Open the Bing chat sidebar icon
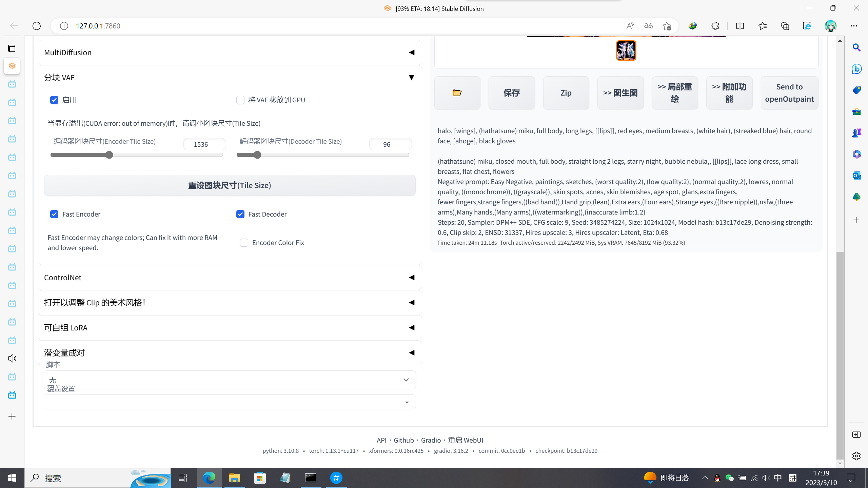 [856, 69]
